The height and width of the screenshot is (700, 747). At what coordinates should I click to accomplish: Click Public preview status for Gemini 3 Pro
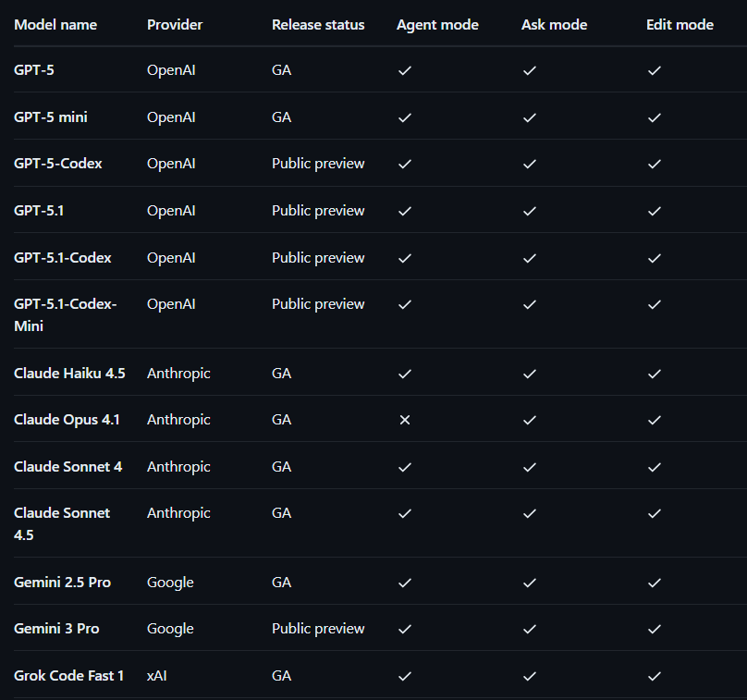click(x=318, y=629)
